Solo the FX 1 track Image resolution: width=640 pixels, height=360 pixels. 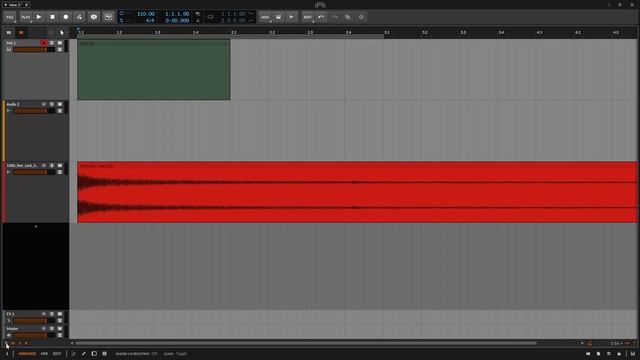click(52, 314)
